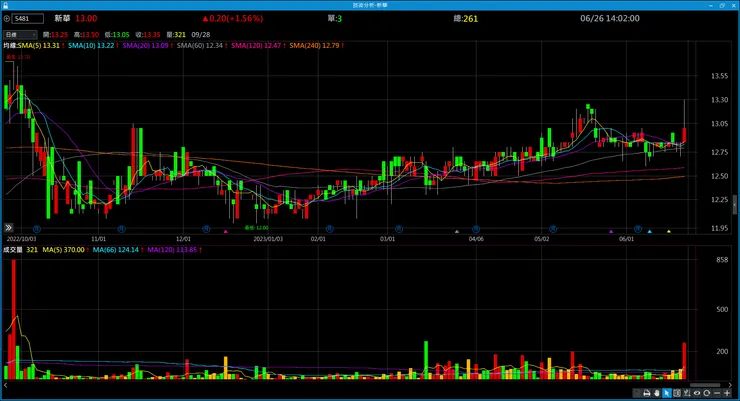Image resolution: width=740 pixels, height=401 pixels.
Task: Edit the stock code field 5481
Action: 28,18
